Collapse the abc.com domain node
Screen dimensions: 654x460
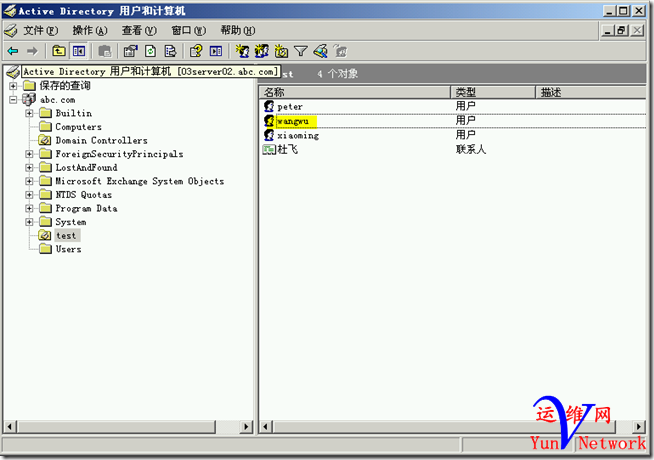(13, 100)
